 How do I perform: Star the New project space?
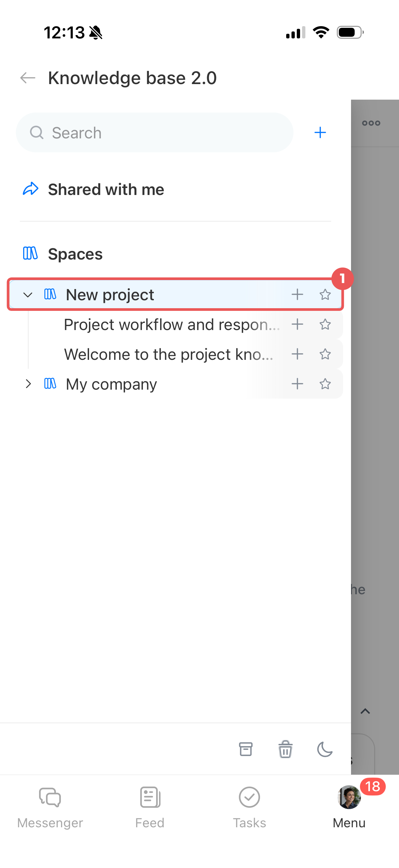pos(325,295)
